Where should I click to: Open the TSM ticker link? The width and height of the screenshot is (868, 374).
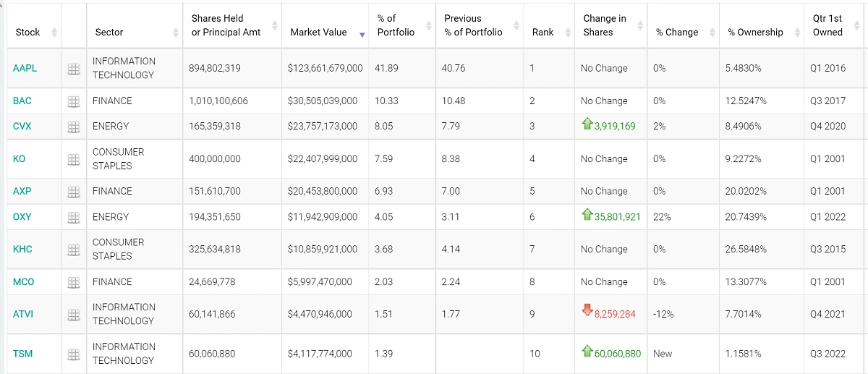tap(22, 354)
